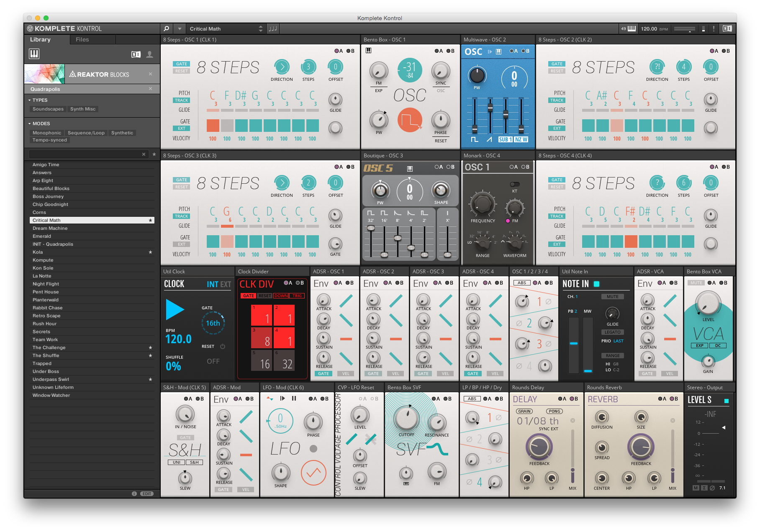Open the search magnifier in header
This screenshot has width=760, height=532.
(167, 29)
